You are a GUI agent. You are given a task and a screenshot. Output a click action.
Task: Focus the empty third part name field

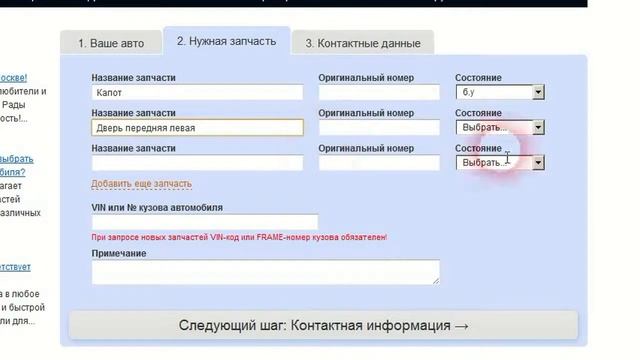197,163
